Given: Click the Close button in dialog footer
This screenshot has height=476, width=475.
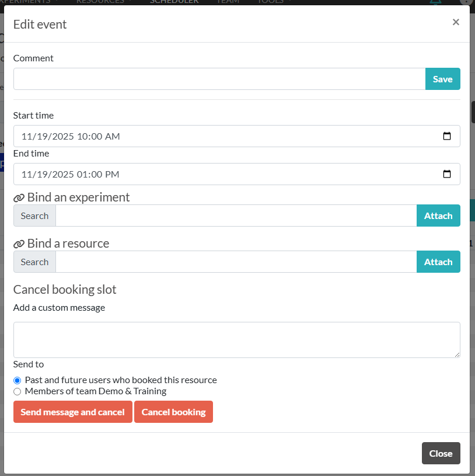Looking at the screenshot, I should [x=441, y=453].
